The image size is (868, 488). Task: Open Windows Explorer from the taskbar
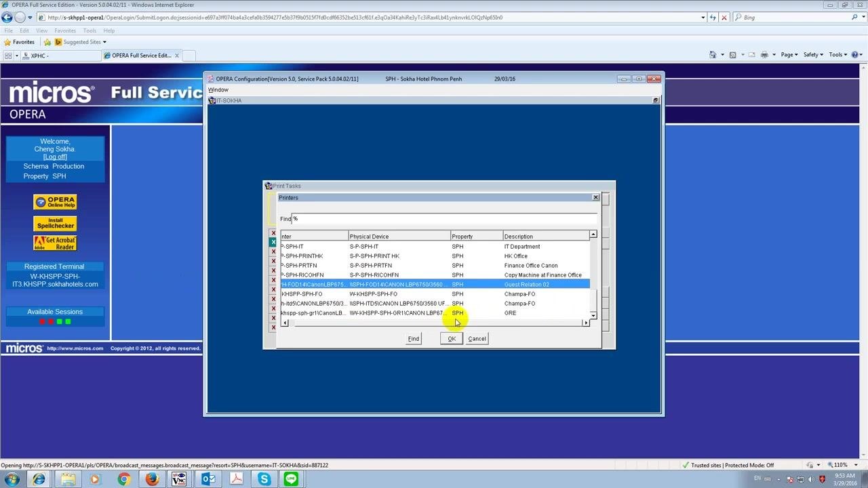(x=68, y=479)
